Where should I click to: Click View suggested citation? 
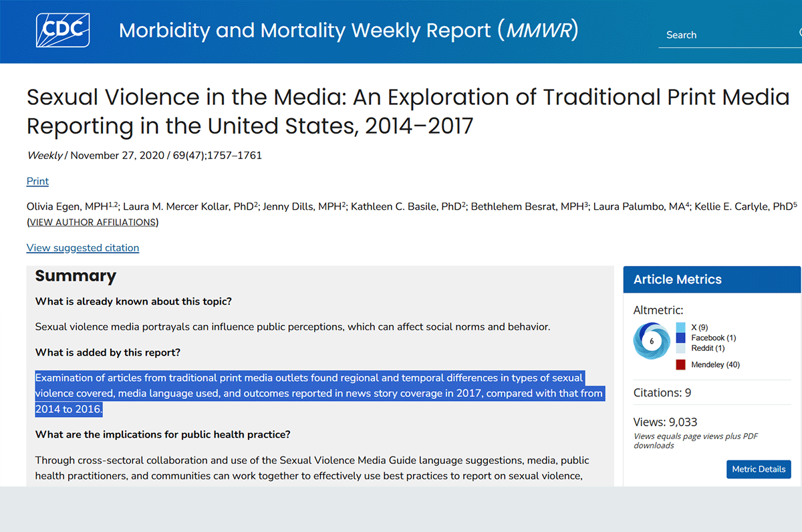click(82, 247)
